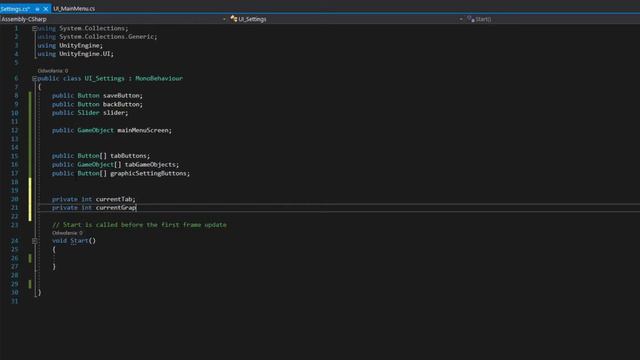Click 'GameObject' type on line 12

coord(96,130)
